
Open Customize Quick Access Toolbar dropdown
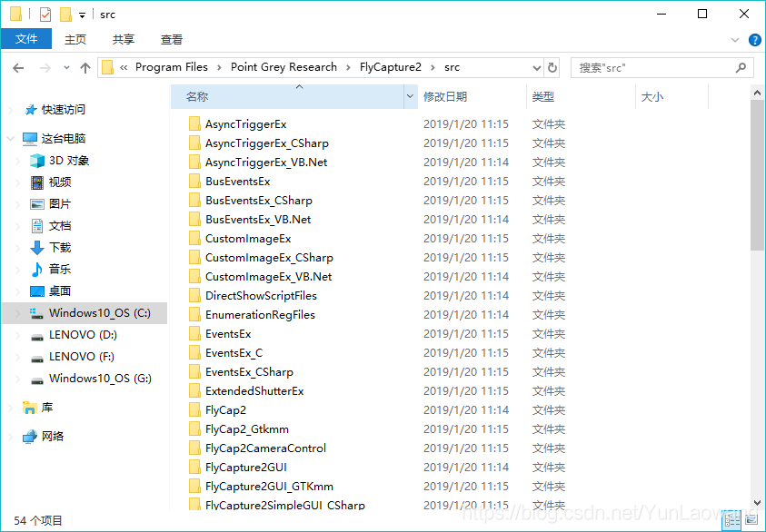(x=82, y=15)
